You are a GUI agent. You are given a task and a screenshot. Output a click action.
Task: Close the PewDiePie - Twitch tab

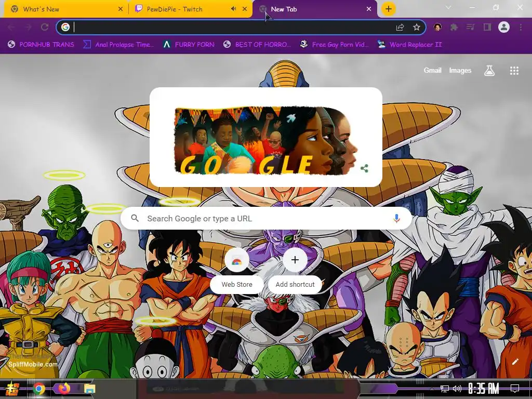245,9
